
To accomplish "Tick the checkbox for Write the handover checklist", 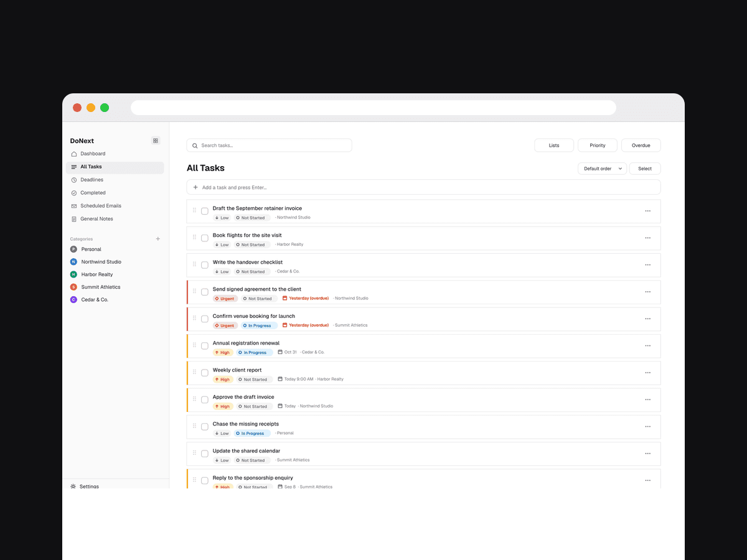I will click(x=205, y=265).
